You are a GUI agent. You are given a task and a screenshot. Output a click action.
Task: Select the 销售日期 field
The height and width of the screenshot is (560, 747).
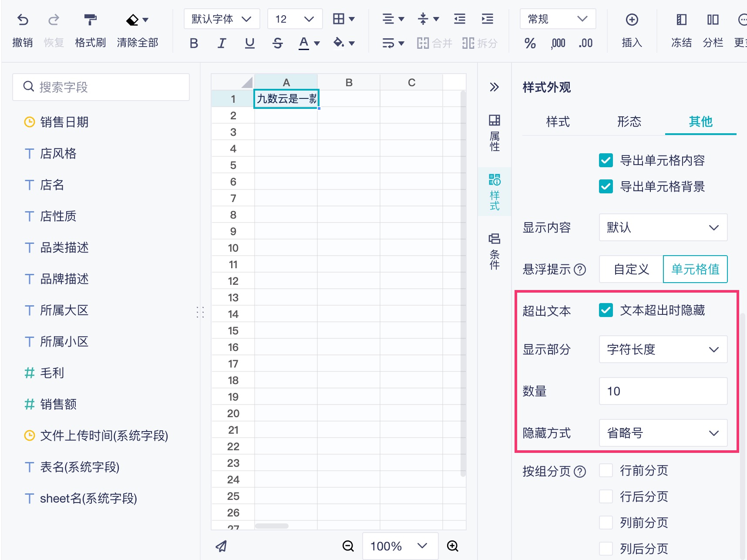click(64, 122)
